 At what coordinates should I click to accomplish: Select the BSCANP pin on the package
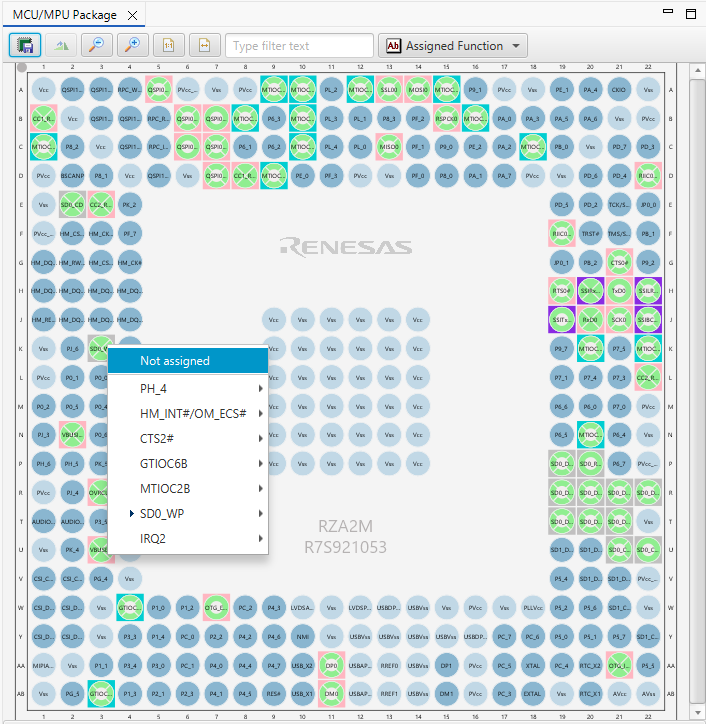(x=72, y=176)
